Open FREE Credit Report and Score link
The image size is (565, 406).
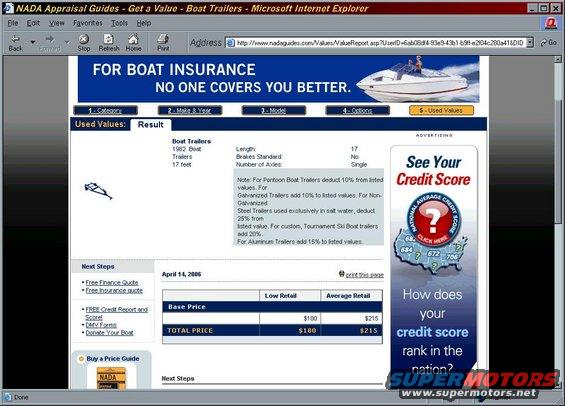click(116, 313)
